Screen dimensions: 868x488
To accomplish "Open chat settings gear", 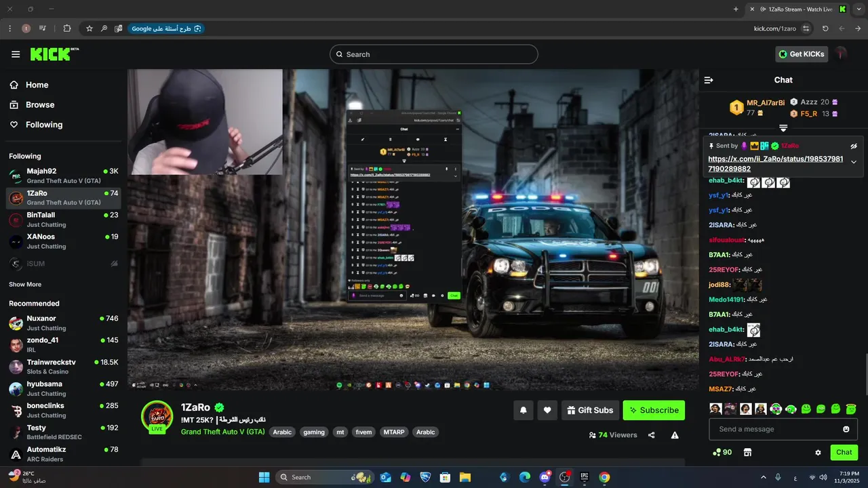I will 818,452.
